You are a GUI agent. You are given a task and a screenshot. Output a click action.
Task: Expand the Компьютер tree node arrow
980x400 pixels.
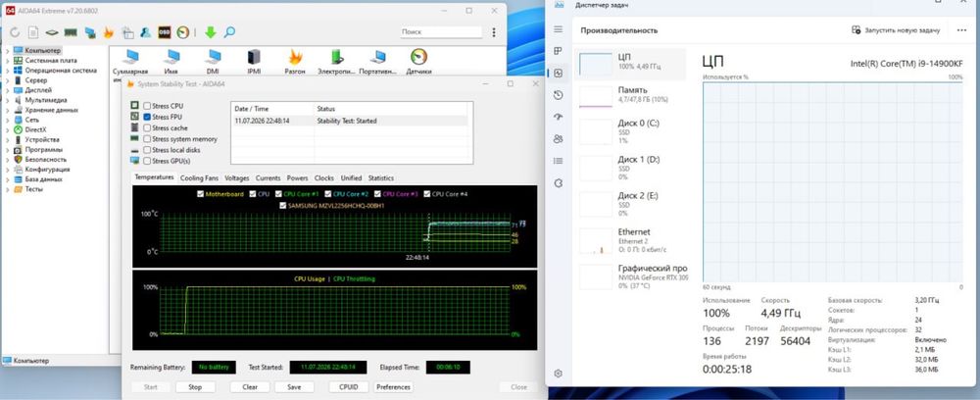coord(8,51)
